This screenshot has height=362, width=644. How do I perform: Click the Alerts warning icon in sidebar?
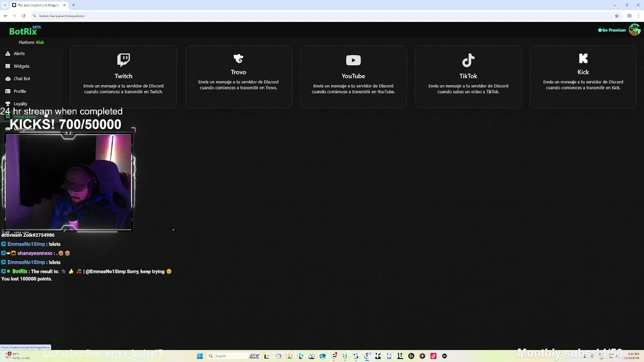pos(8,53)
